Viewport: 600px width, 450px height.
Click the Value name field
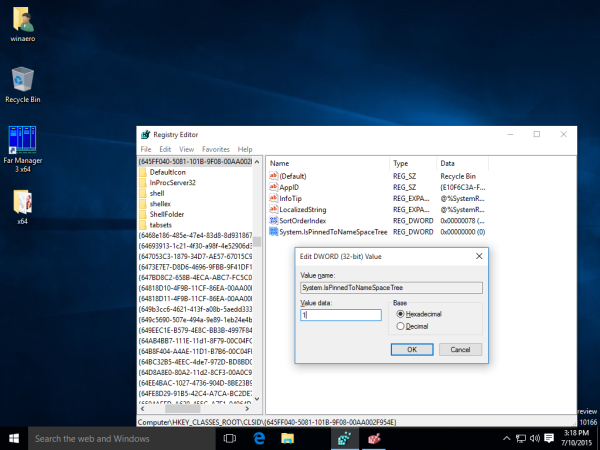[x=391, y=288]
